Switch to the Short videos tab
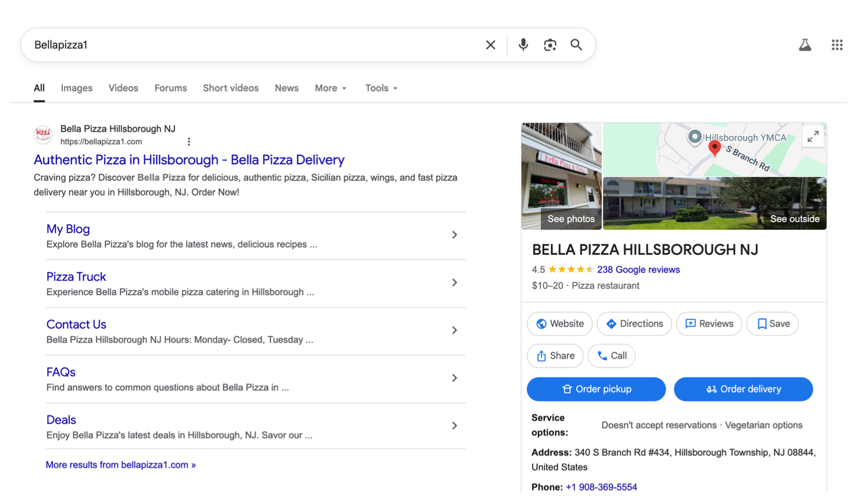 pyautogui.click(x=231, y=88)
